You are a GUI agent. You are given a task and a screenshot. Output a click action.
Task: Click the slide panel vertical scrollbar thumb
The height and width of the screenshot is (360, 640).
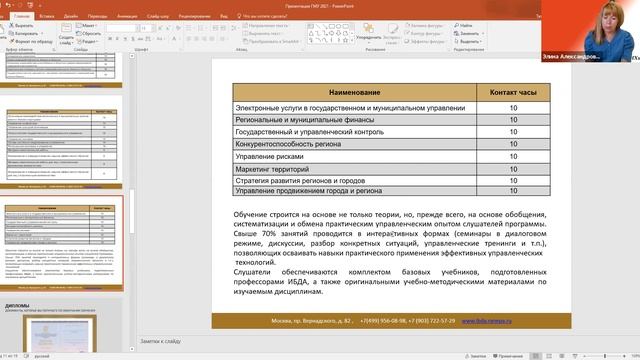[x=132, y=211]
